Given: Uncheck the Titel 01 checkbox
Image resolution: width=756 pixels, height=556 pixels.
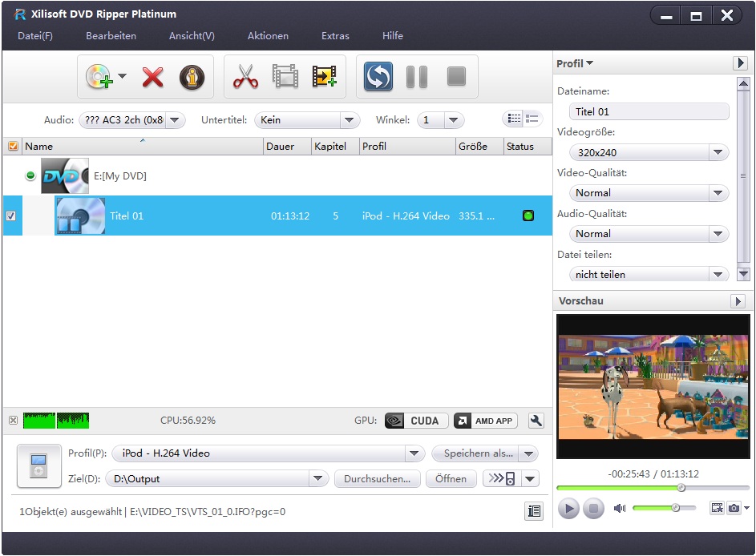Looking at the screenshot, I should pos(10,216).
